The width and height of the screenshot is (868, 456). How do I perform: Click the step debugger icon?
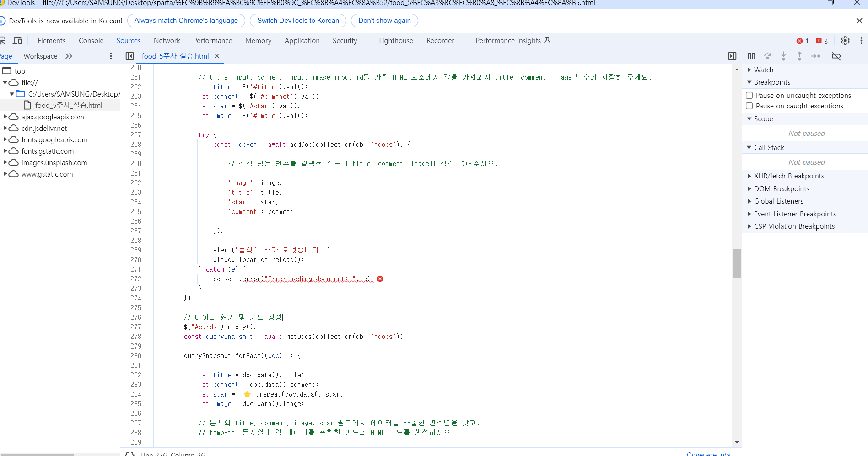(815, 56)
